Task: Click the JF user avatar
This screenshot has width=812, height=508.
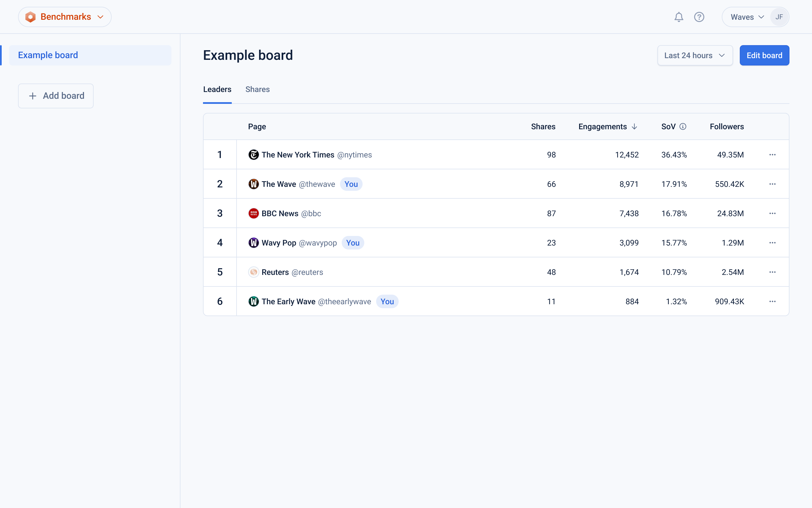Action: 779,17
